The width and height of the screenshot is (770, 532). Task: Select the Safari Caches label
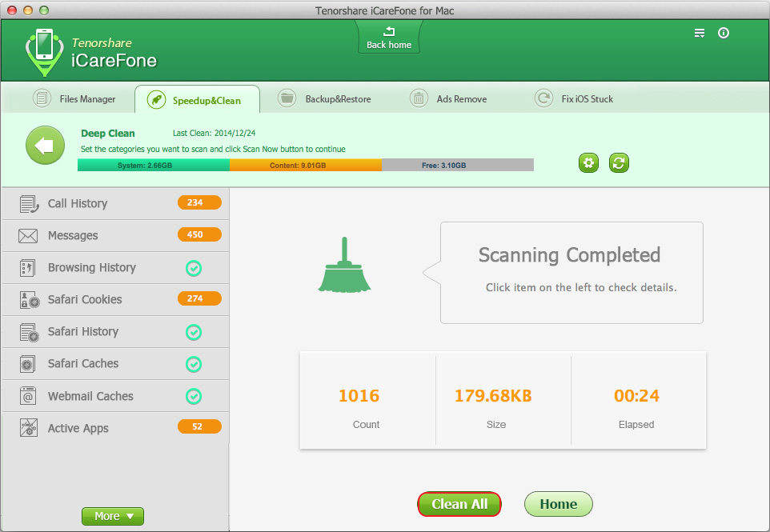(83, 364)
